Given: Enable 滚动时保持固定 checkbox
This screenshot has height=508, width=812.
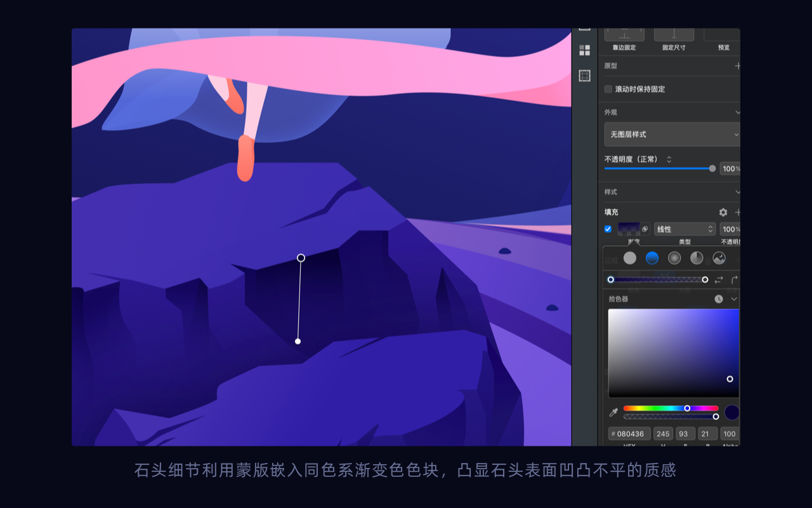Looking at the screenshot, I should coord(608,89).
